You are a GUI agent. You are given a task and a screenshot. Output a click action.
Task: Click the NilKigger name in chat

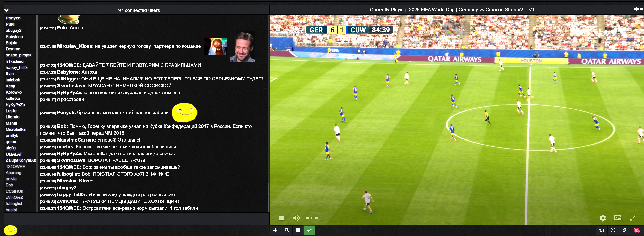pos(69,79)
